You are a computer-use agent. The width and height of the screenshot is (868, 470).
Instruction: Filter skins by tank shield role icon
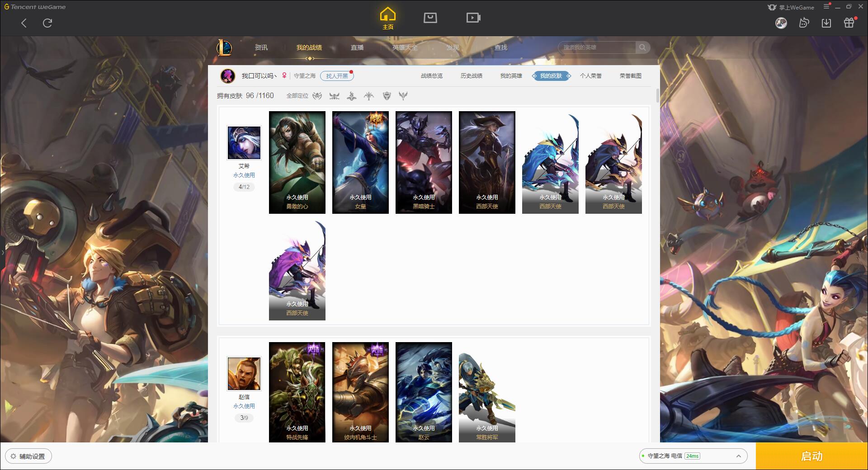click(x=387, y=96)
